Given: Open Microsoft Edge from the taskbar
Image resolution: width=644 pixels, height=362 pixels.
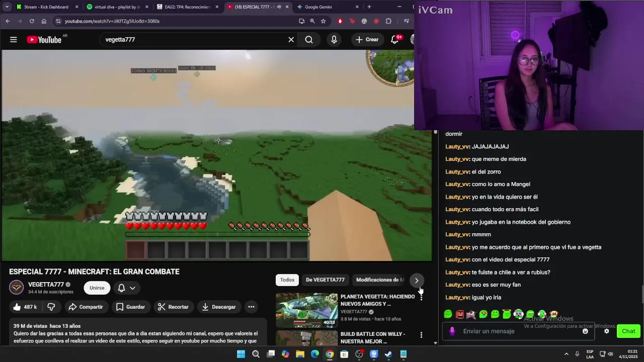Looking at the screenshot, I should click(x=315, y=354).
